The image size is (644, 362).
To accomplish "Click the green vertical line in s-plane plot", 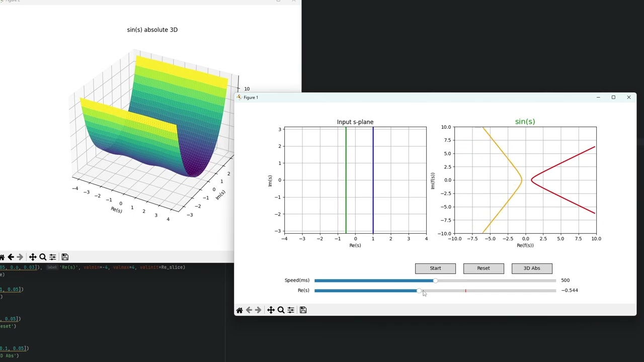I will pos(346,180).
